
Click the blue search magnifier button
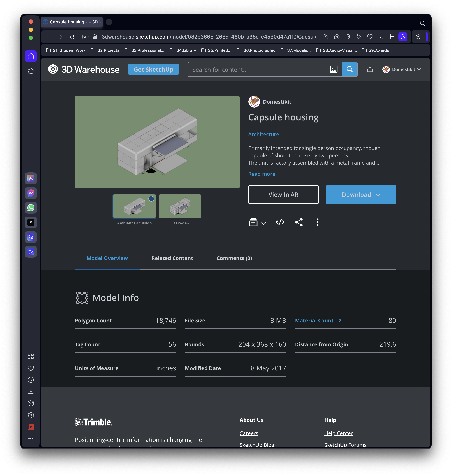click(x=350, y=69)
